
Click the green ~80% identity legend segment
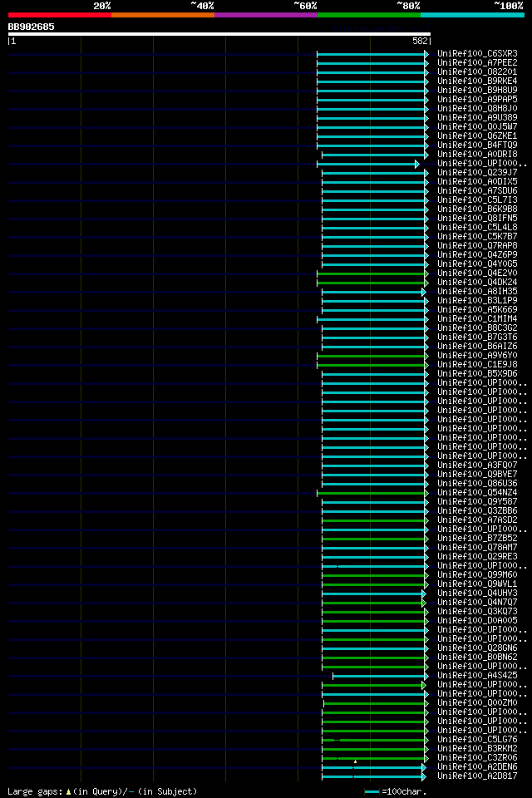[x=369, y=15]
